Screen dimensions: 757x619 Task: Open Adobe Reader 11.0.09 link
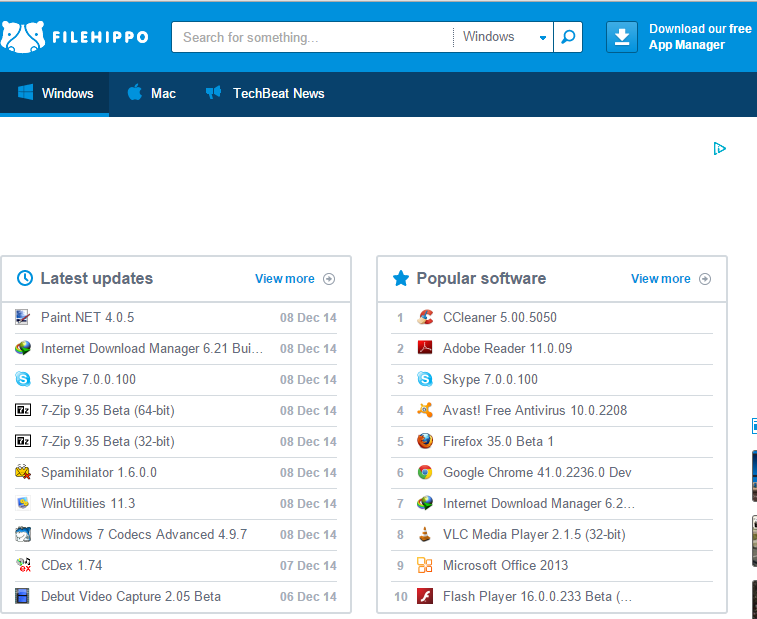pyautogui.click(x=507, y=348)
